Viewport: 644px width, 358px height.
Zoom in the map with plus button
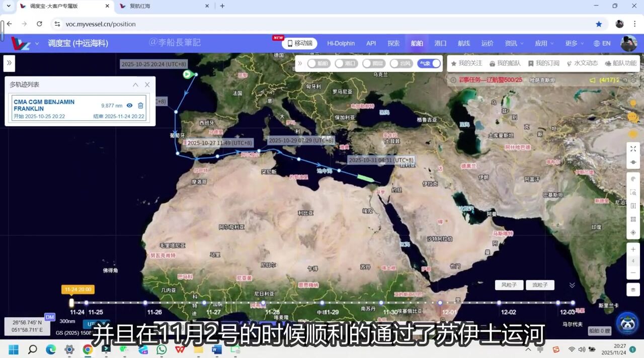point(633,249)
